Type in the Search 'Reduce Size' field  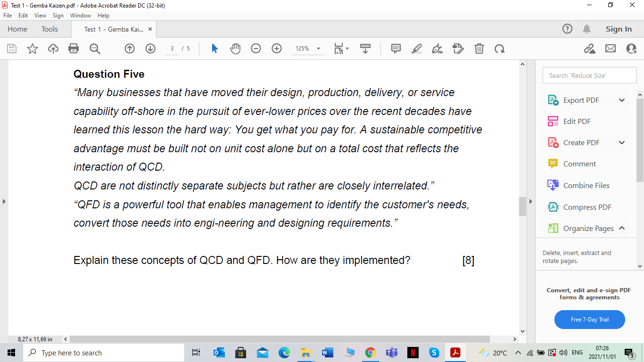click(589, 75)
